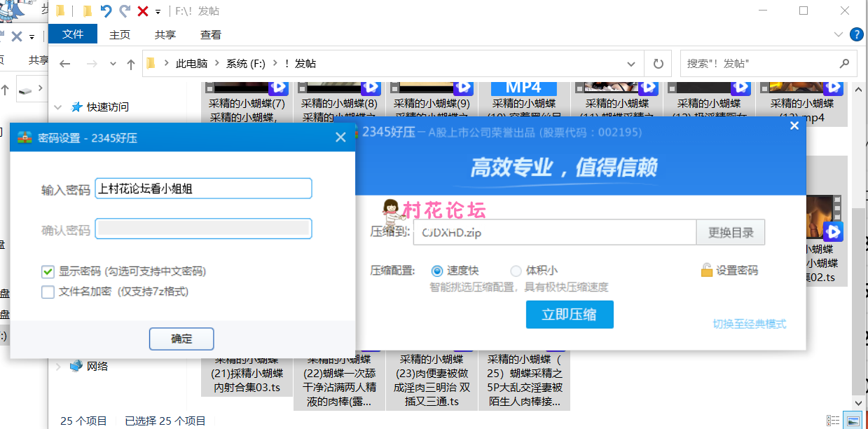This screenshot has width=868, height=429.
Task: Click the magnifier search icon
Action: pyautogui.click(x=844, y=64)
